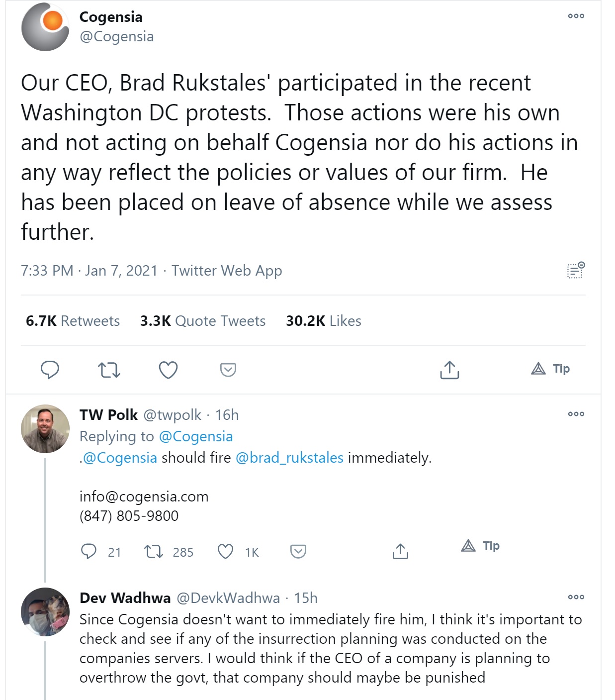Reply to the main Cogensia tweet
This screenshot has height=700, width=615.
50,370
